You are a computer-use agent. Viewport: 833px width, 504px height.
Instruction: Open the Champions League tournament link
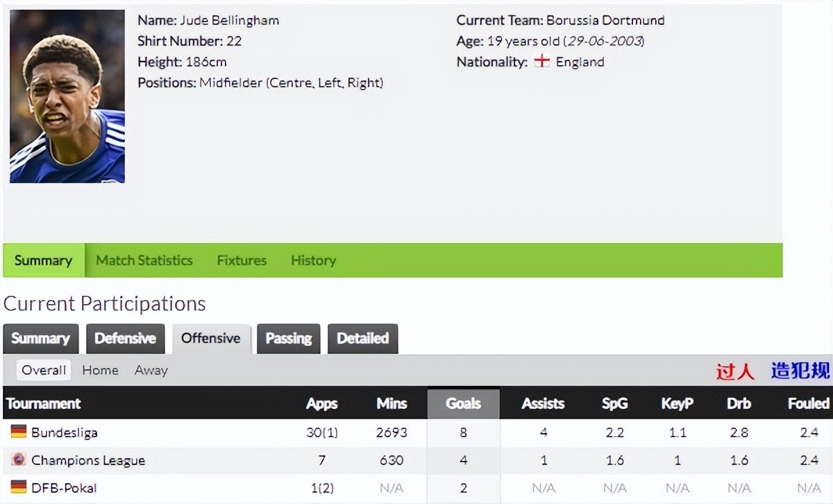point(88,460)
